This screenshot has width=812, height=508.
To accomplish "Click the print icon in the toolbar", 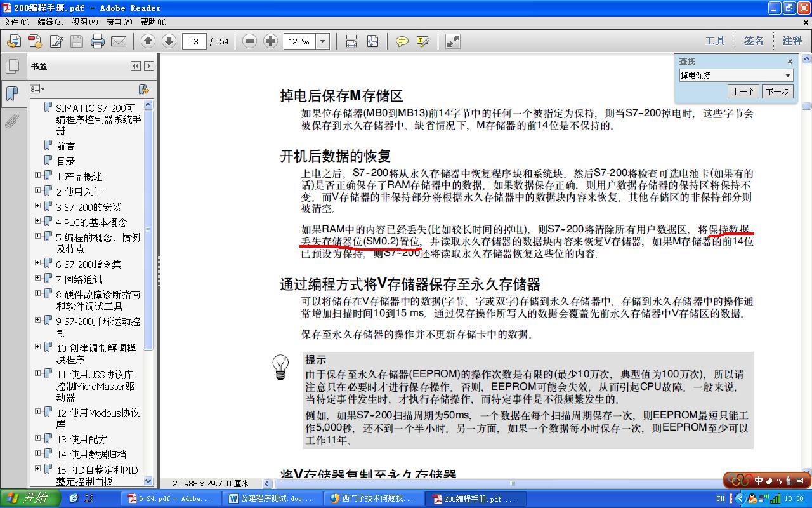I will click(x=97, y=41).
